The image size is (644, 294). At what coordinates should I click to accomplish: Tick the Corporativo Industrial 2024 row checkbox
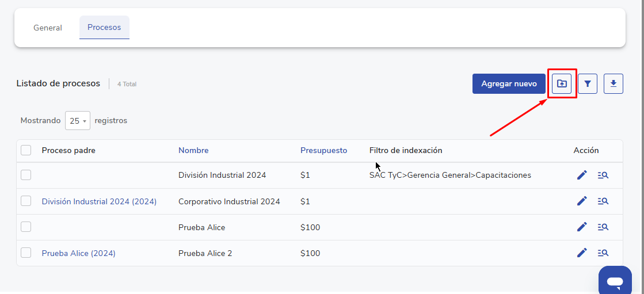(26, 201)
